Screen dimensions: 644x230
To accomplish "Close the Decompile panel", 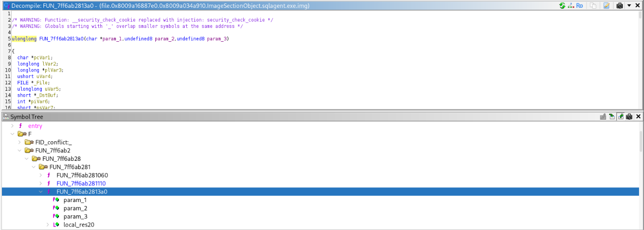I will [638, 5].
